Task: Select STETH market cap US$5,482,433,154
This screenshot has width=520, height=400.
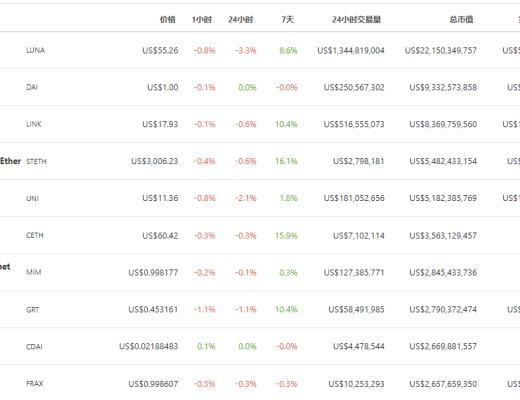Action: (443, 161)
